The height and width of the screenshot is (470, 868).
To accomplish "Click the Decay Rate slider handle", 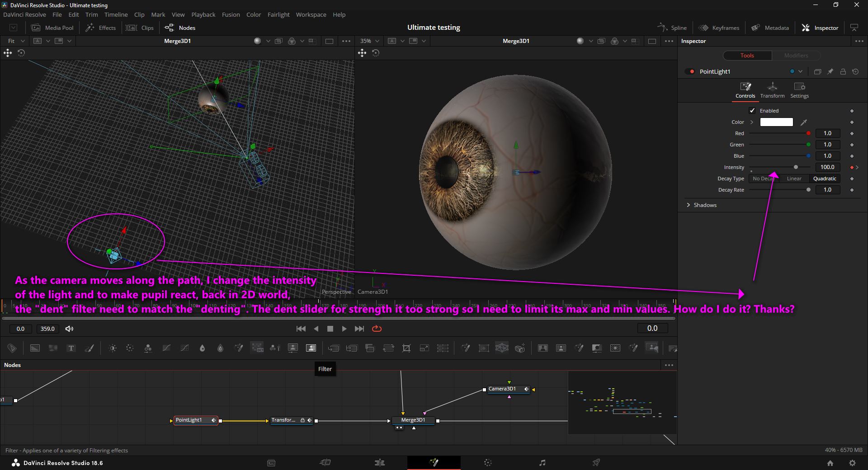I will point(808,190).
